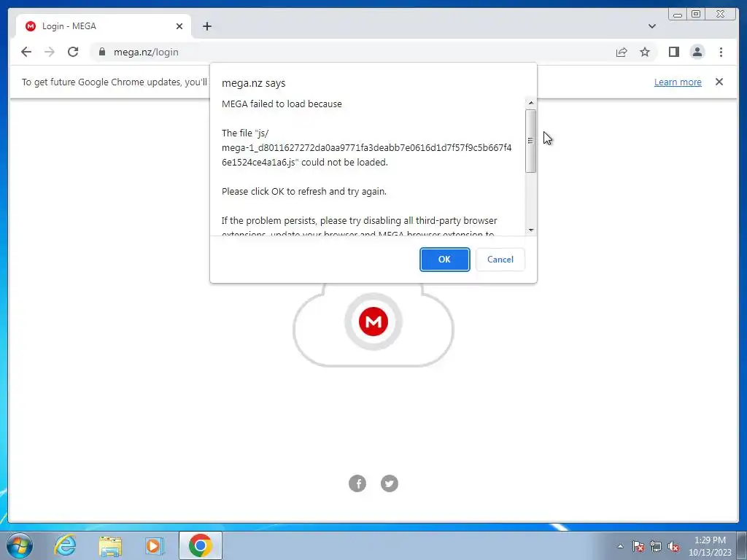
Task: Open the Windows Start menu
Action: [x=19, y=545]
